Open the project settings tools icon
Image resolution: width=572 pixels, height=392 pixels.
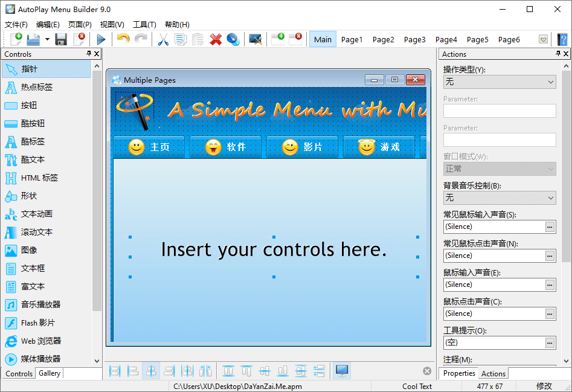tap(255, 39)
